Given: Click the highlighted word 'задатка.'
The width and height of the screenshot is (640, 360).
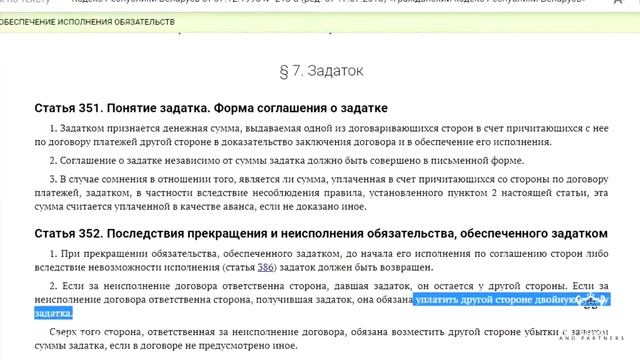Looking at the screenshot, I should pos(53,313).
